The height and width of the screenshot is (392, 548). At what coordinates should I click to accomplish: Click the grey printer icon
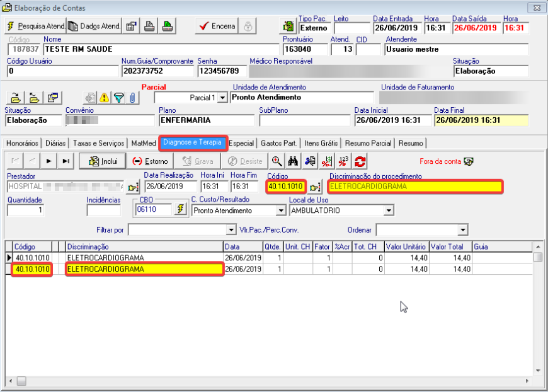click(149, 26)
